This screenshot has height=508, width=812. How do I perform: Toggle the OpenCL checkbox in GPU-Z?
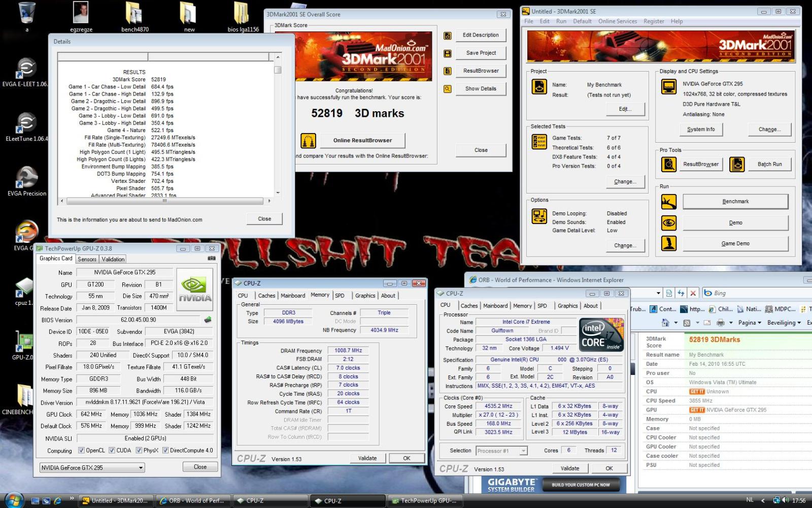pos(81,451)
